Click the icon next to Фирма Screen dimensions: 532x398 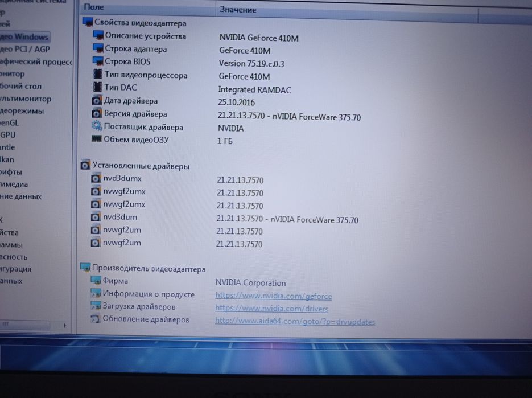tap(96, 281)
